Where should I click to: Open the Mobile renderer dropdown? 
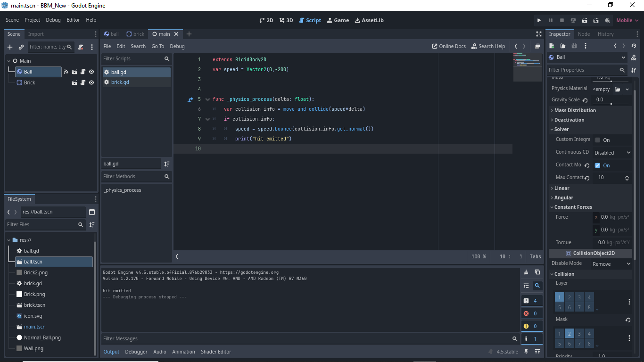click(x=627, y=20)
